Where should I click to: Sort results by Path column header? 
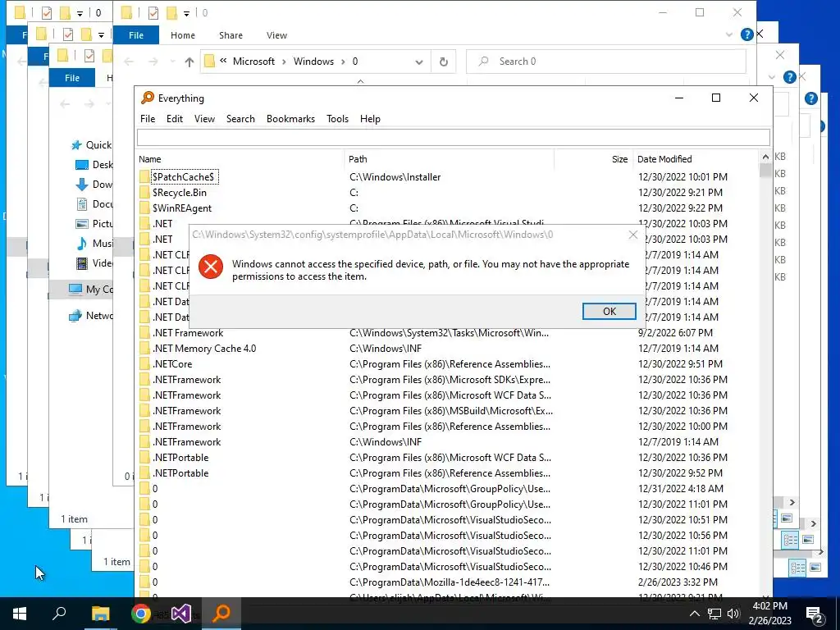pyautogui.click(x=449, y=159)
